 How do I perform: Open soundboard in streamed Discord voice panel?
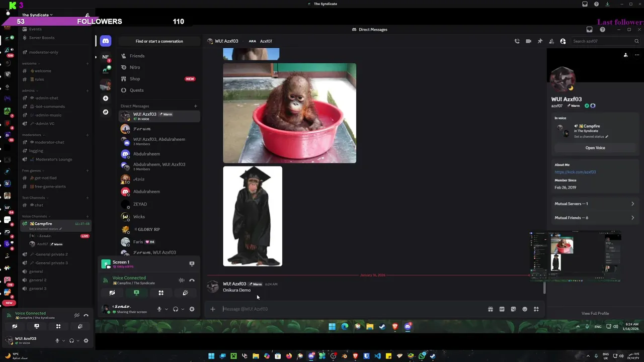(x=185, y=293)
